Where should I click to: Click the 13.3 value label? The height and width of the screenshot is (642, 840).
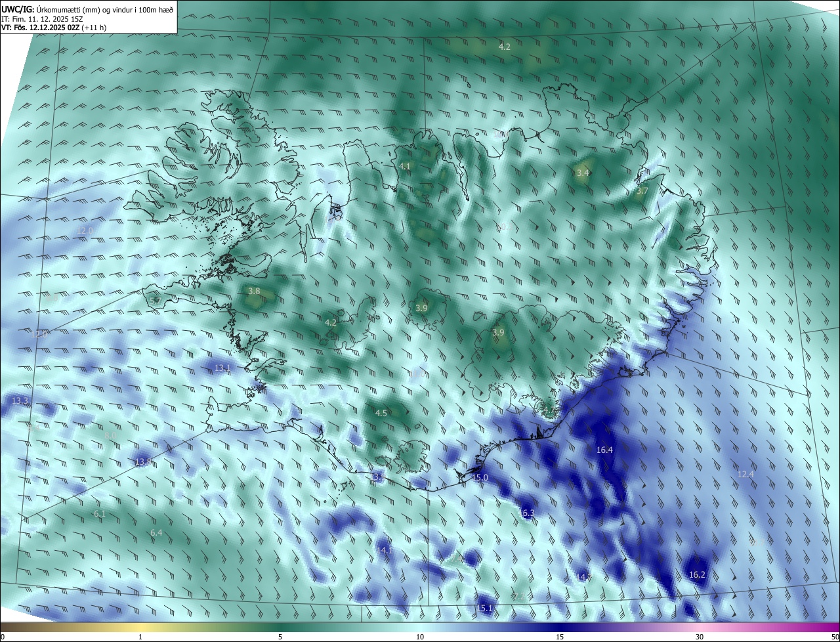pos(20,400)
